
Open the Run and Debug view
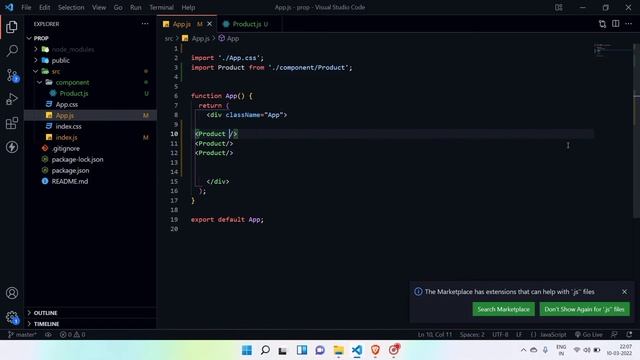click(12, 99)
